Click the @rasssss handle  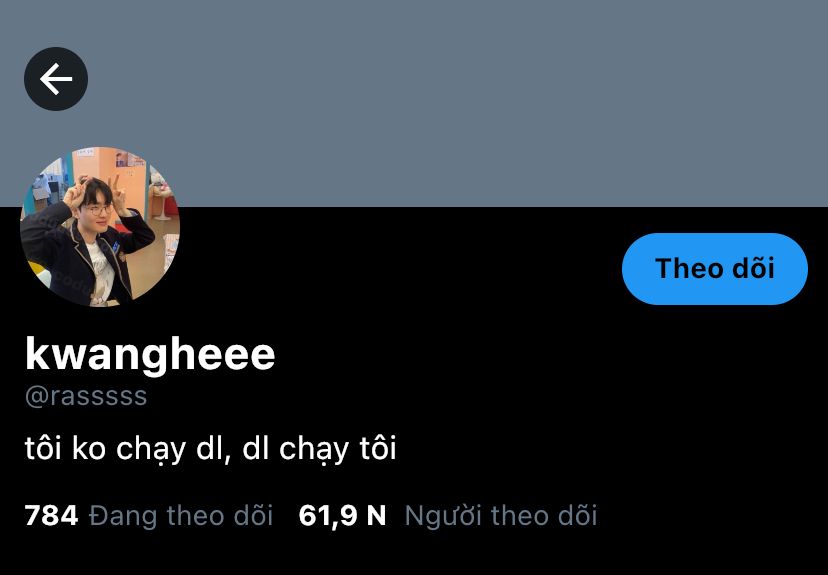(x=86, y=396)
